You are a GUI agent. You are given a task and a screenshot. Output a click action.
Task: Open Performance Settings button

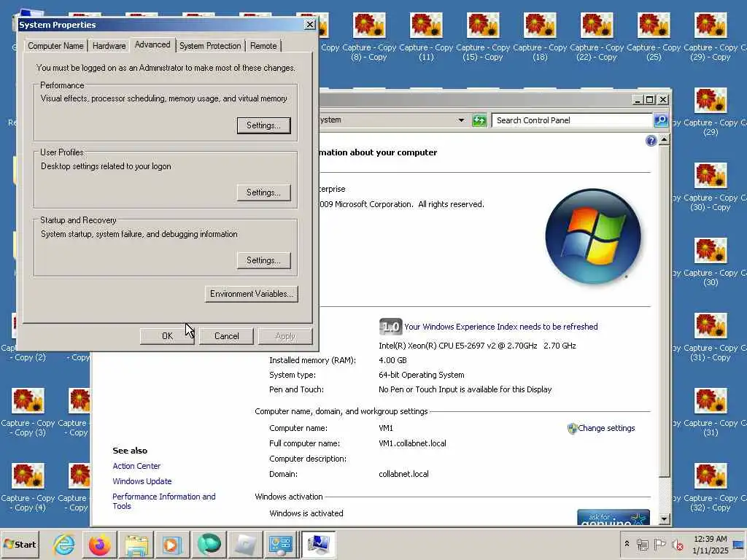coord(263,125)
